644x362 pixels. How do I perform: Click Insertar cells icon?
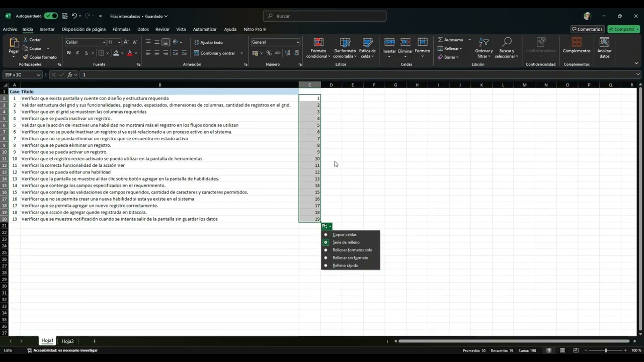click(x=389, y=42)
